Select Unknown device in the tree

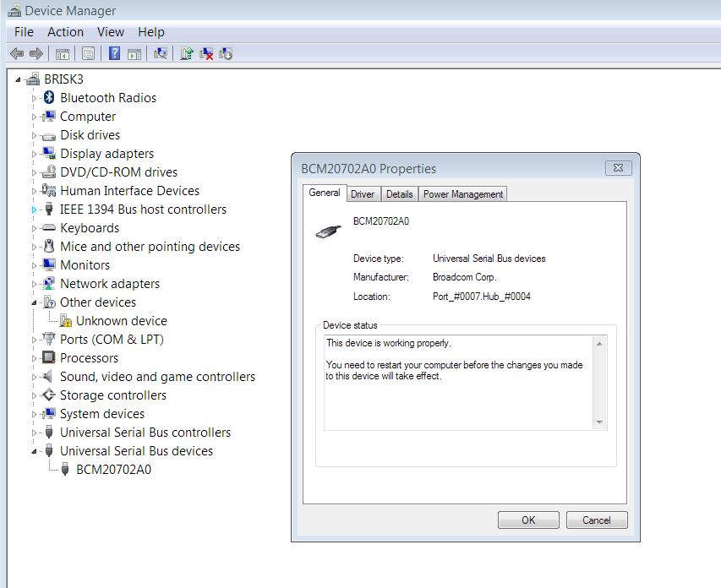121,321
